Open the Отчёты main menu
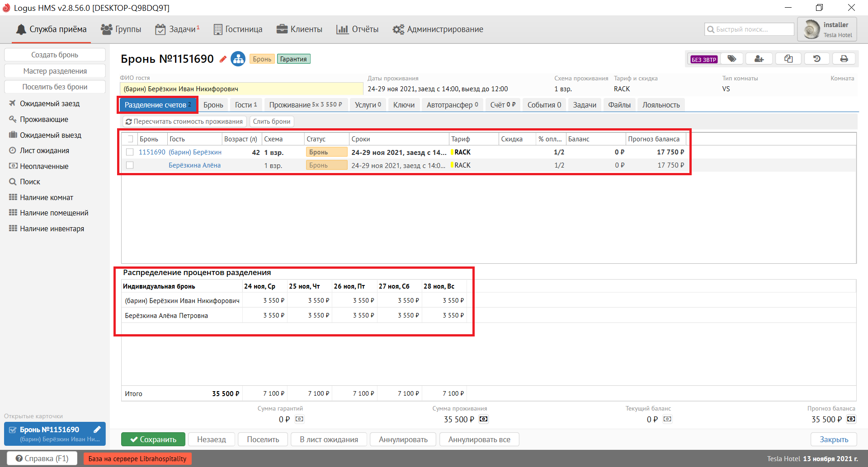868x467 pixels. [358, 29]
